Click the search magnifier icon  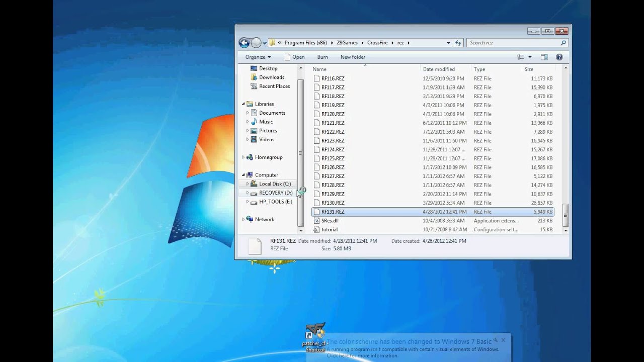pyautogui.click(x=563, y=43)
